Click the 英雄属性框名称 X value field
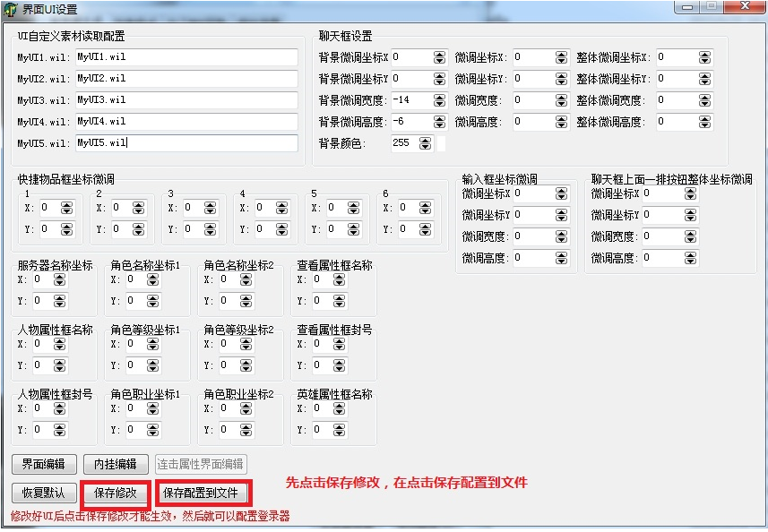The height and width of the screenshot is (532, 768). (x=323, y=408)
